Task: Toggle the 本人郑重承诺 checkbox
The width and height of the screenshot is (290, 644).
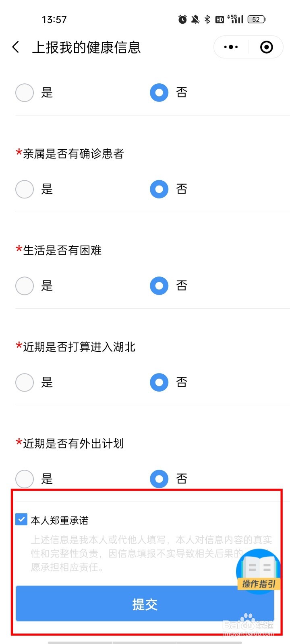Action: point(21,519)
